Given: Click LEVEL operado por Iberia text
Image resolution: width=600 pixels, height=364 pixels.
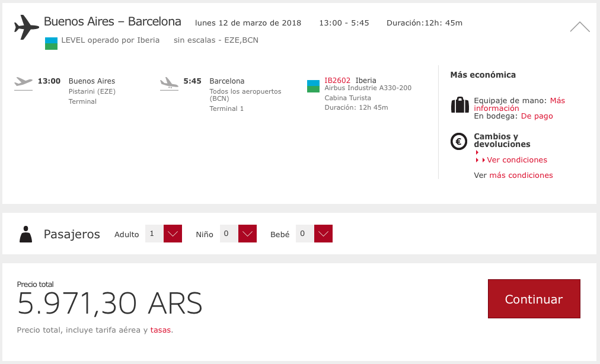Looking at the screenshot, I should [110, 40].
